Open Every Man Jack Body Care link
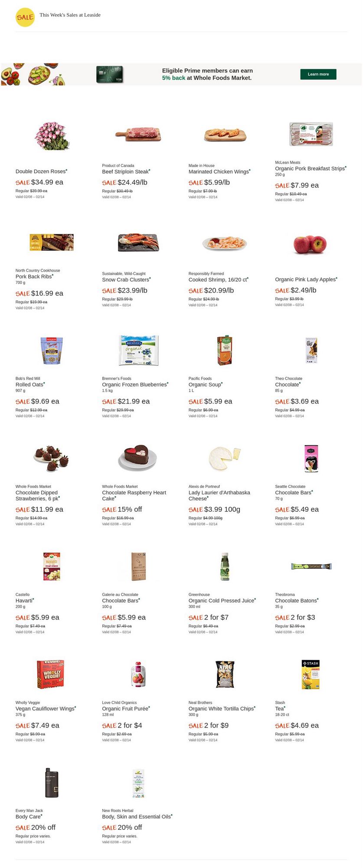 (x=28, y=817)
